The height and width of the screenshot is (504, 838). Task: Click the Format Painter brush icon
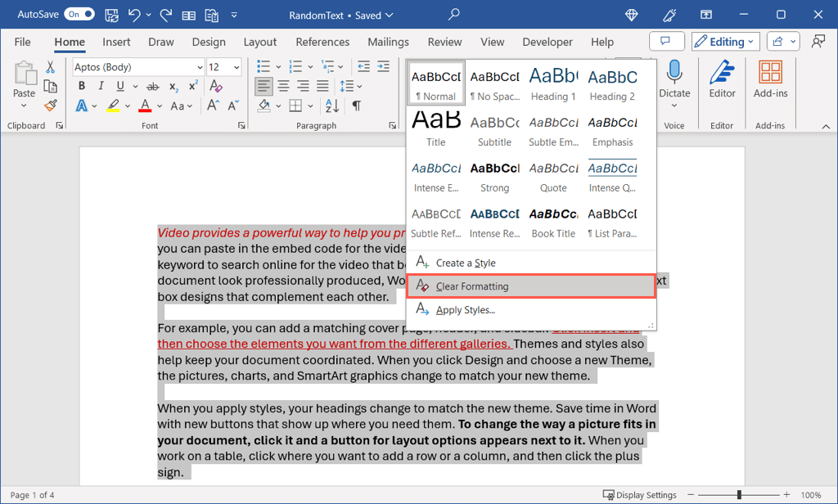[x=50, y=106]
